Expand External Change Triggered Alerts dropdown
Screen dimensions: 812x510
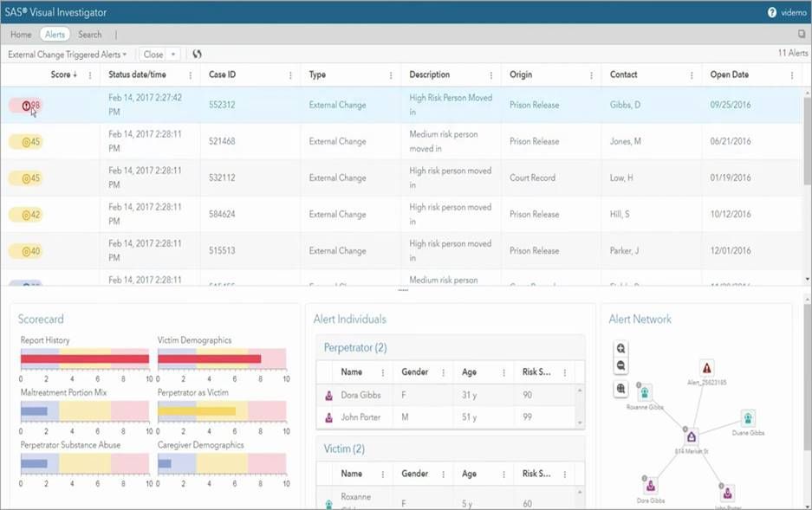[x=68, y=55]
